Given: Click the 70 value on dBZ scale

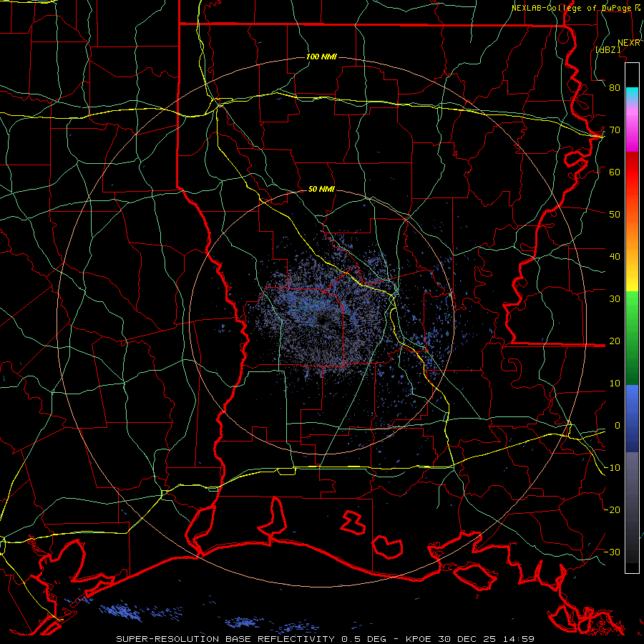Looking at the screenshot, I should 615,130.
